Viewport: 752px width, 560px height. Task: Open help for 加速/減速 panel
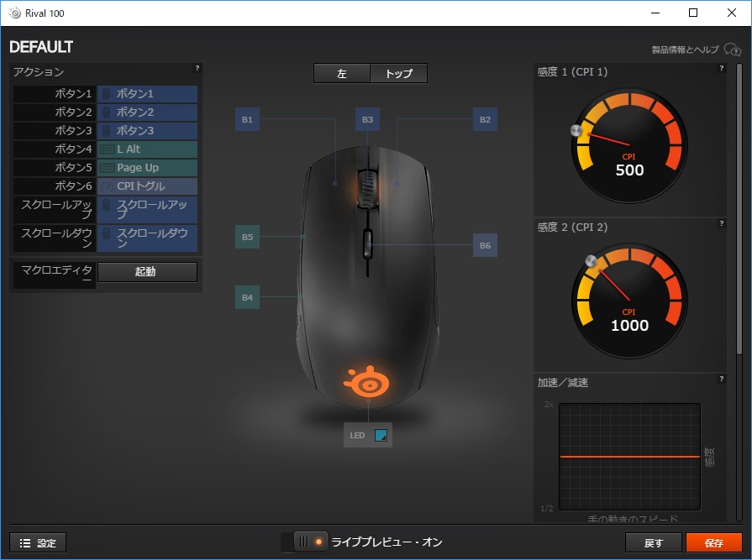(721, 379)
